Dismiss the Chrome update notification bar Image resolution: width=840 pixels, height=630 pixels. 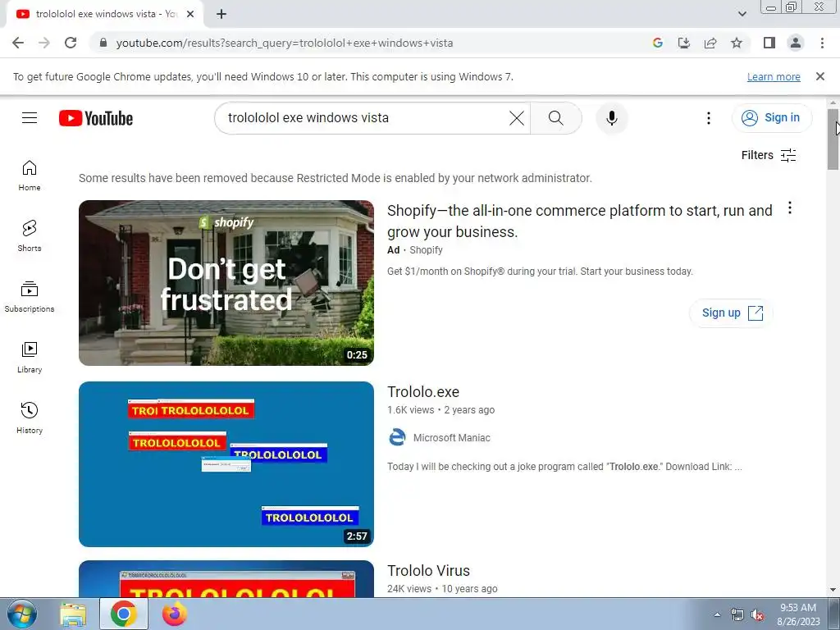pos(820,76)
